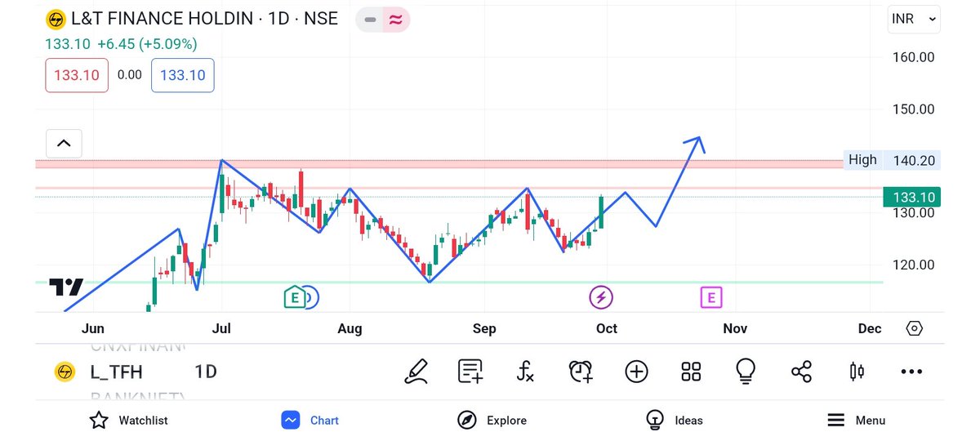Click the green earnings E marker

[293, 298]
